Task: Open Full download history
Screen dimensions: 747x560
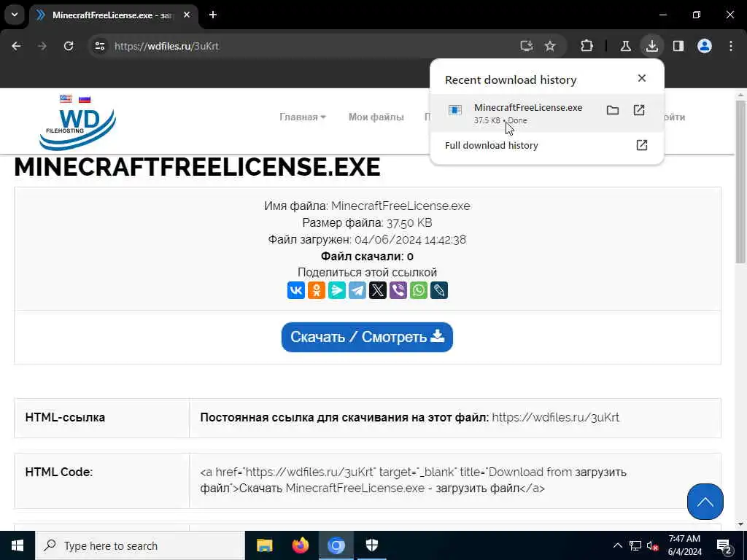Action: [546, 145]
